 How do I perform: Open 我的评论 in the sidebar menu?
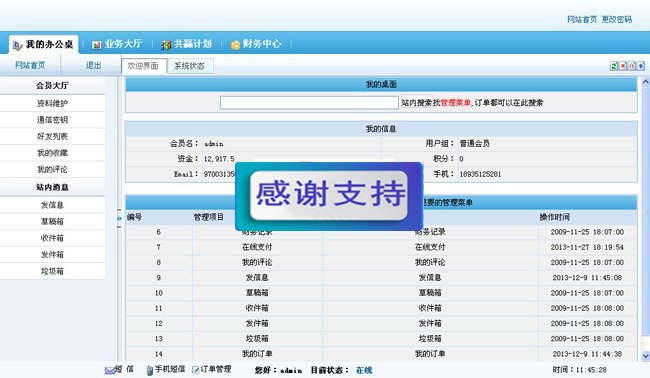pyautogui.click(x=52, y=170)
